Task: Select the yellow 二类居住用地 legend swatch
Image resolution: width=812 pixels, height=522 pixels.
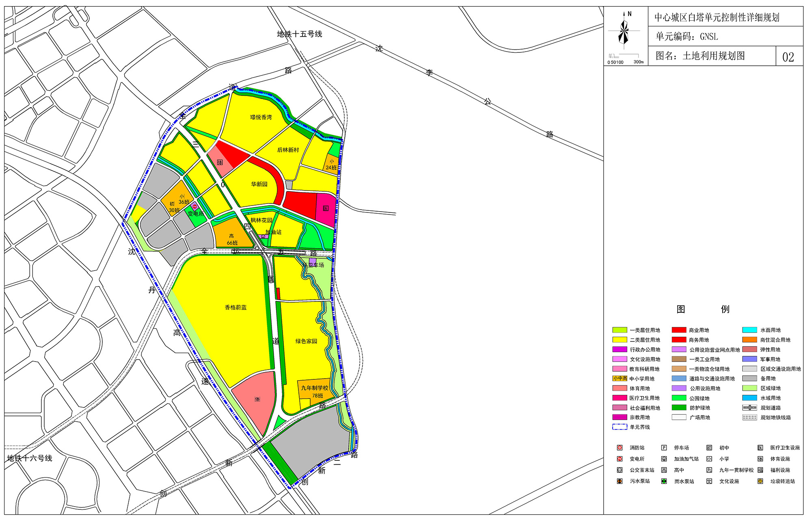Action: 620,340
